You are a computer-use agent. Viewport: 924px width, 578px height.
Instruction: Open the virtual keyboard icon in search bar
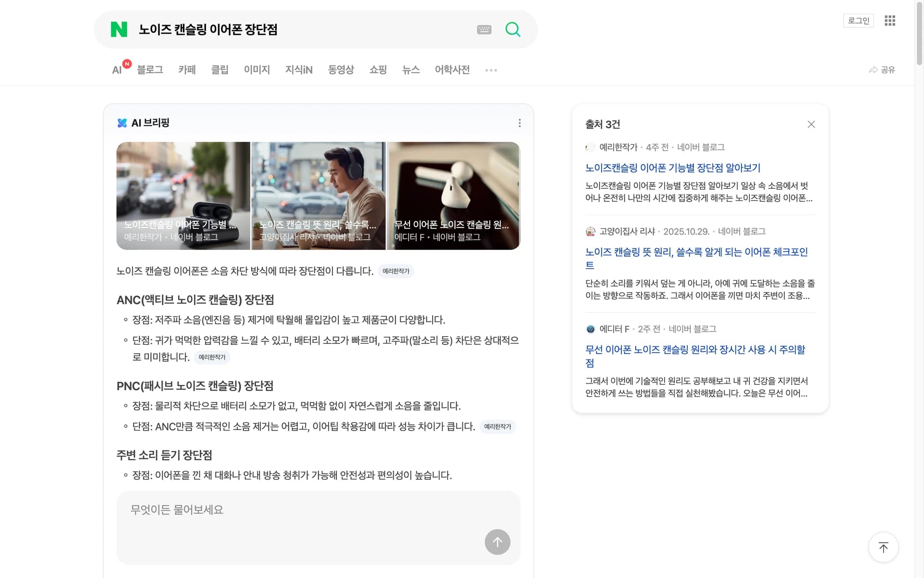(484, 30)
